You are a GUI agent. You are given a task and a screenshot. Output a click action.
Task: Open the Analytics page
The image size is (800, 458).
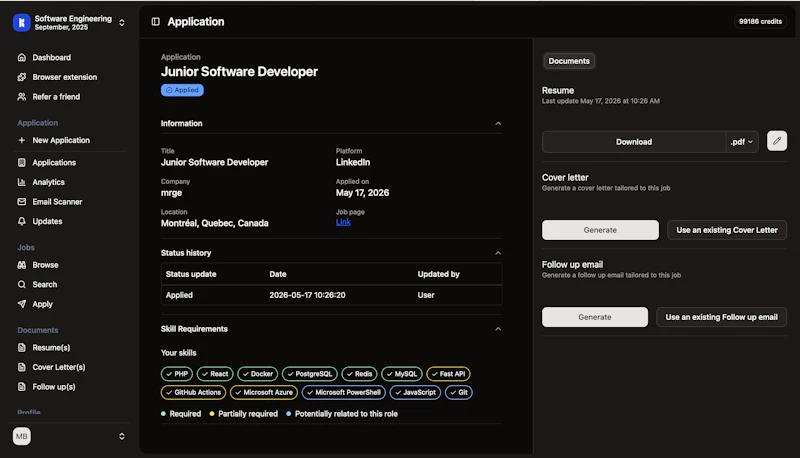coord(48,182)
